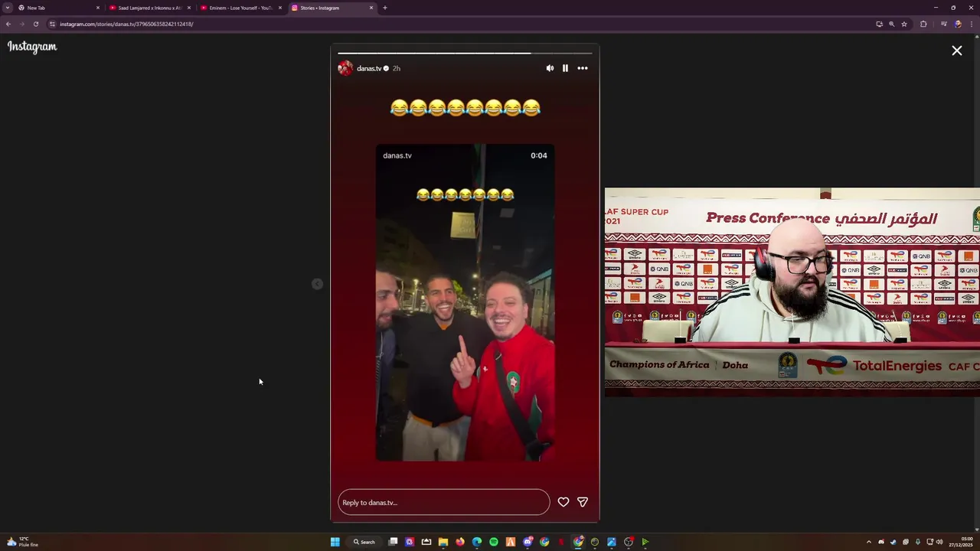
Task: Open browser extensions puzzle icon
Action: [923, 24]
